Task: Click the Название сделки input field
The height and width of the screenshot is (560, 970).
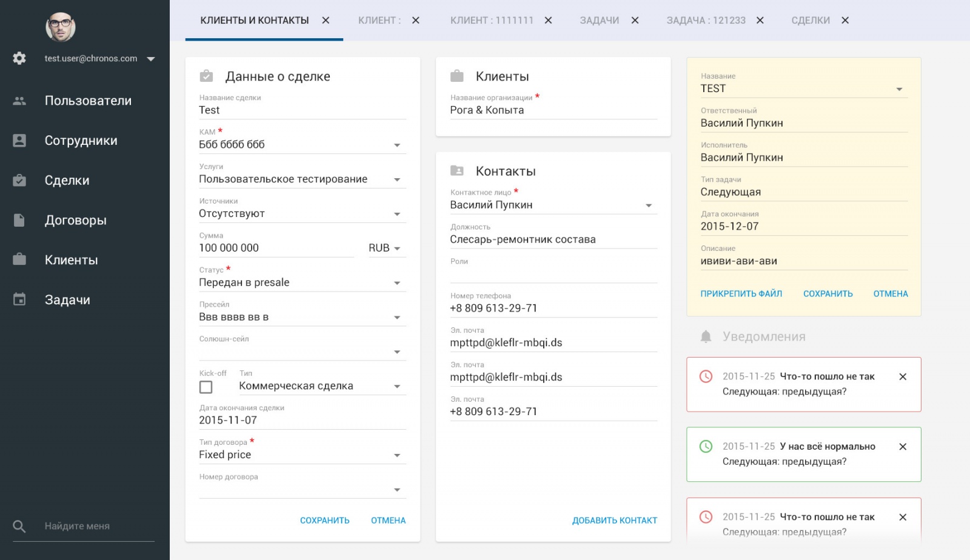Action: tap(302, 110)
